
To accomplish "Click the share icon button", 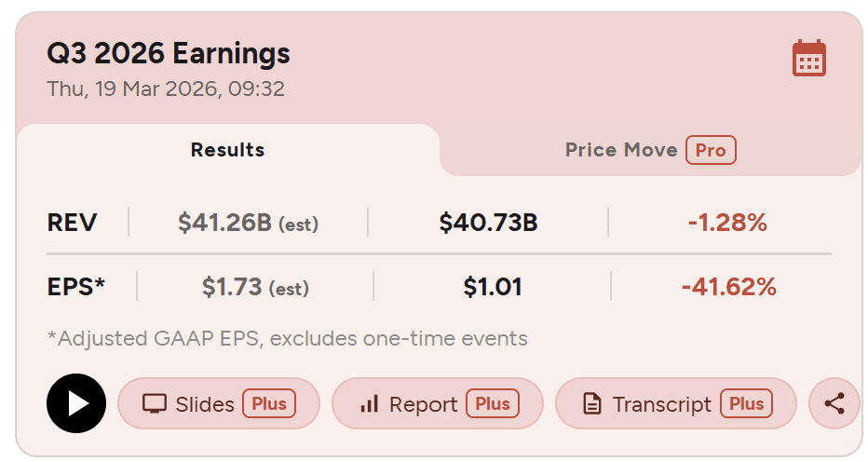I will tap(834, 403).
